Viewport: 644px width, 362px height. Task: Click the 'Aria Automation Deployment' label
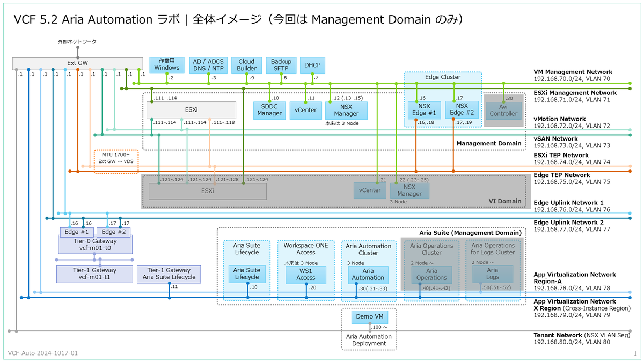click(370, 339)
